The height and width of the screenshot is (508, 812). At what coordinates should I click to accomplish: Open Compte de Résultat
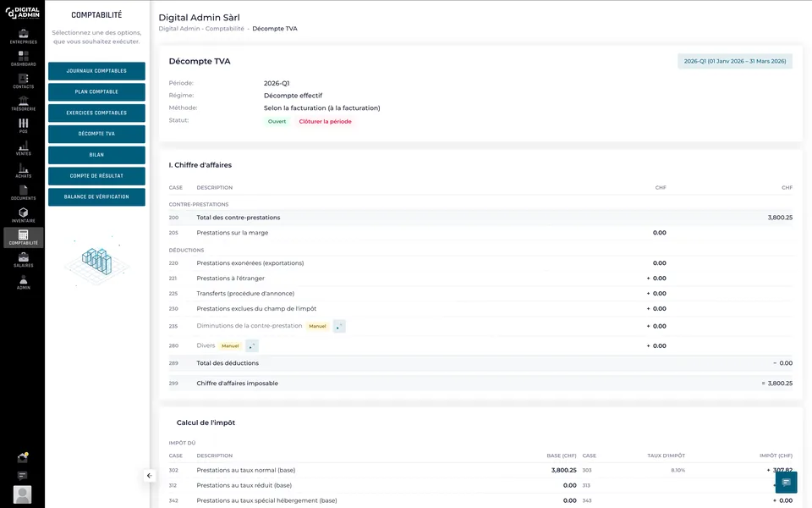click(96, 176)
